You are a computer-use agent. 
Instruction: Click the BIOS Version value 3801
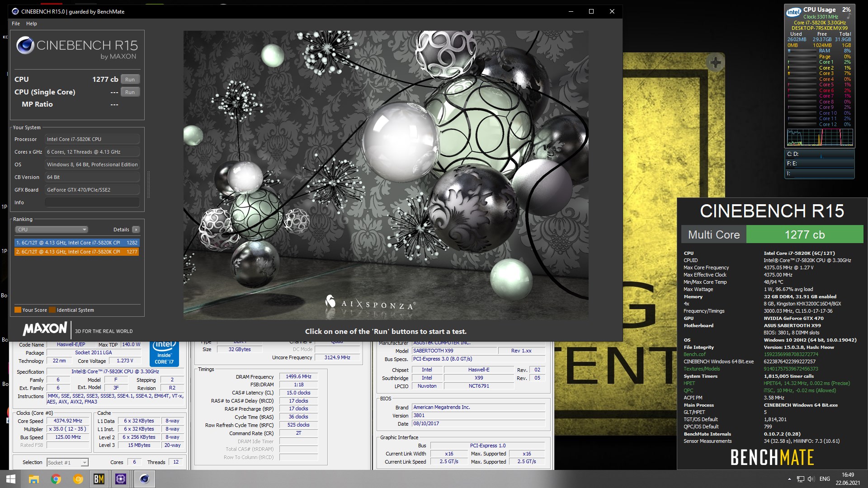[478, 416]
